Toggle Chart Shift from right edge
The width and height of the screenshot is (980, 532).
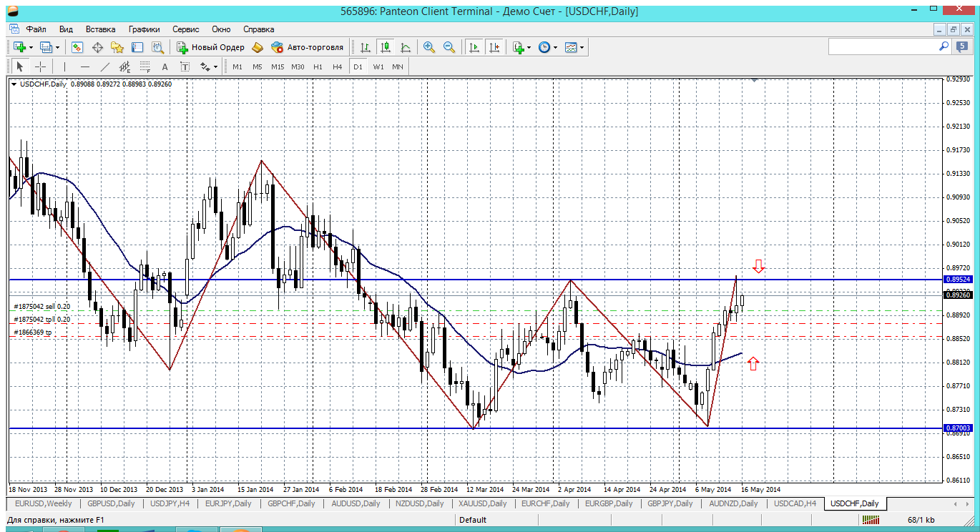coord(494,47)
